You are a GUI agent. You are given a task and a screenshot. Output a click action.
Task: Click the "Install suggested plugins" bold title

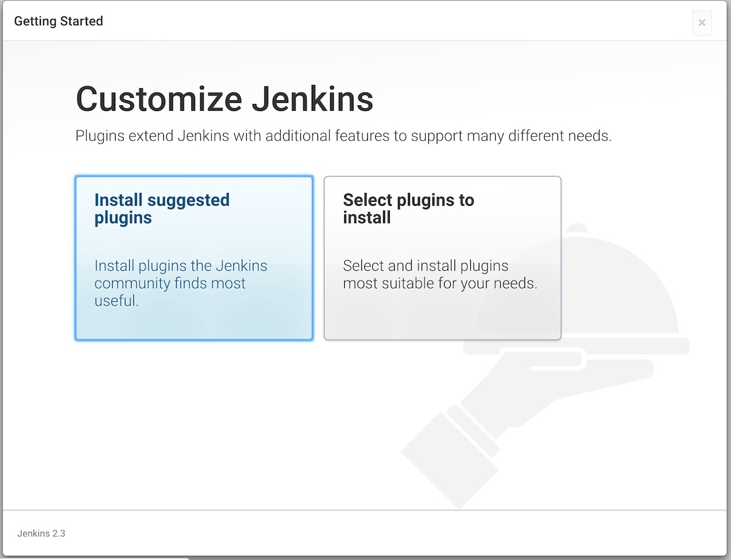click(x=162, y=209)
